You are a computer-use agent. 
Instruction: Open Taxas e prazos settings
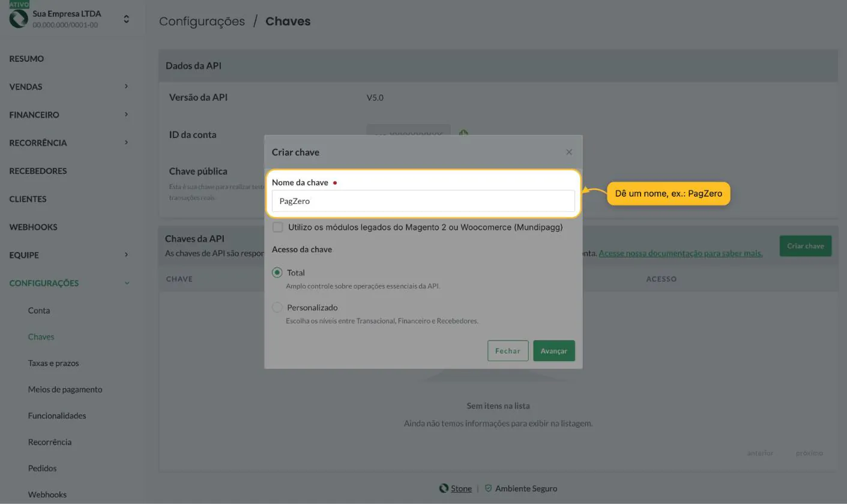[53, 364]
